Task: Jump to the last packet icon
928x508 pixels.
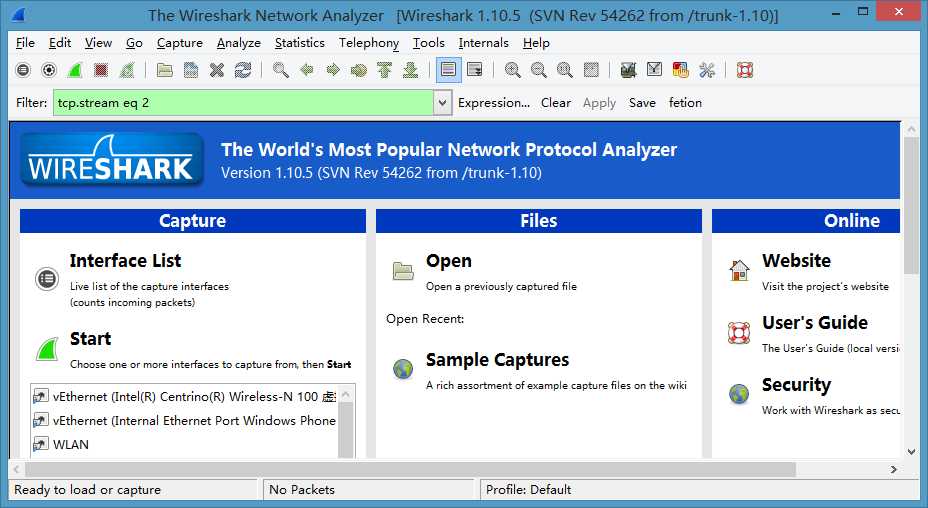Action: click(x=411, y=70)
